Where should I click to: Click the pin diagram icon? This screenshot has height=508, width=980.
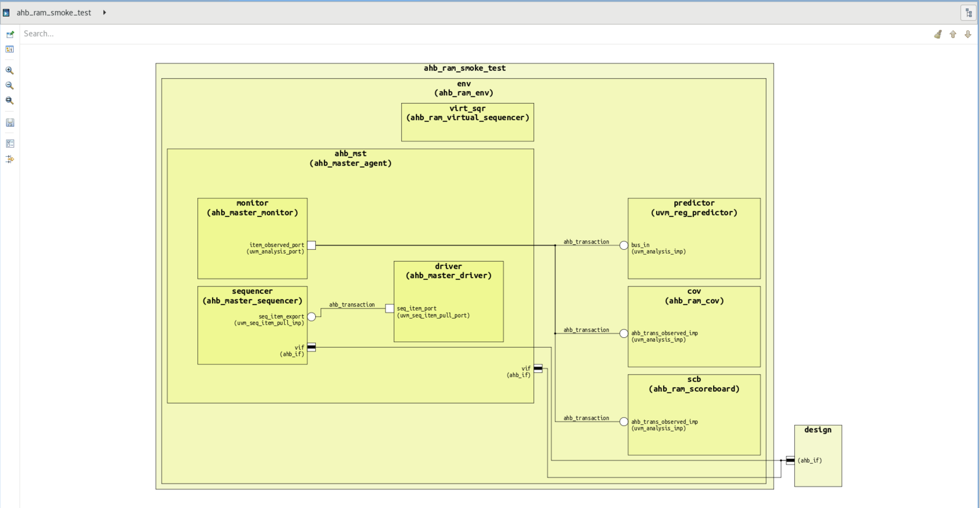click(10, 35)
